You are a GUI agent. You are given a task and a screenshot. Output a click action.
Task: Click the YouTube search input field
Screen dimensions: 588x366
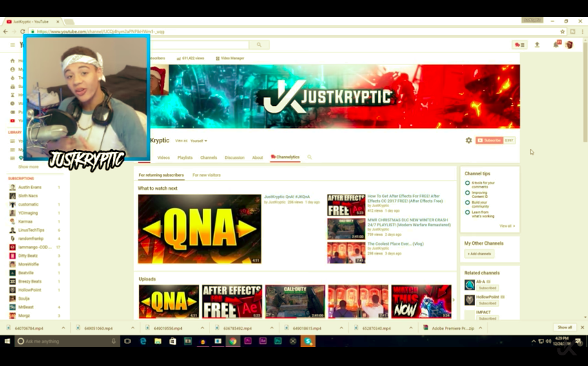(x=199, y=45)
